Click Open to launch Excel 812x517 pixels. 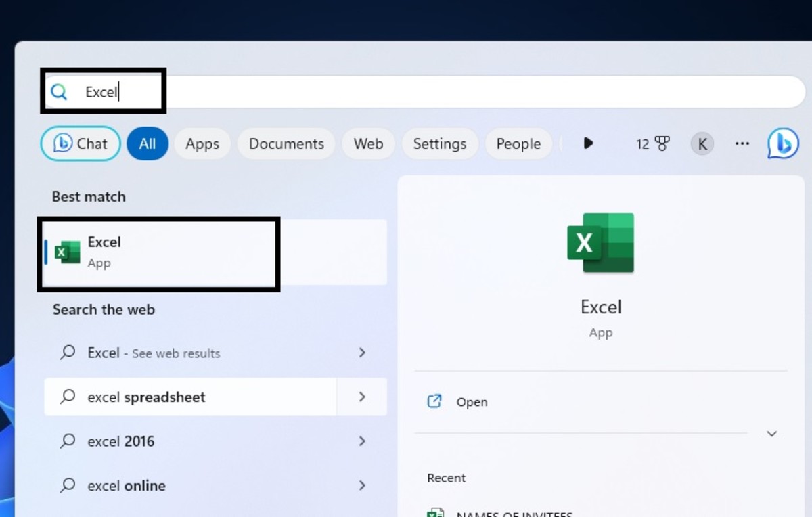click(x=471, y=401)
